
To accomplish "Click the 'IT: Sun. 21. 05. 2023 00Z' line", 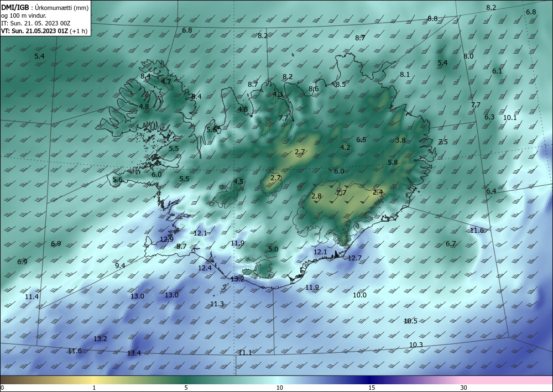I will 36,23.
